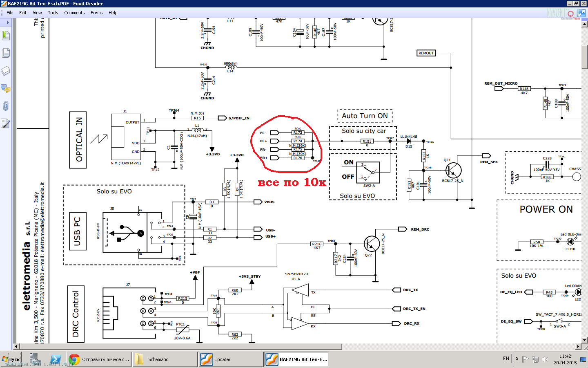Open the Forms menu

97,13
